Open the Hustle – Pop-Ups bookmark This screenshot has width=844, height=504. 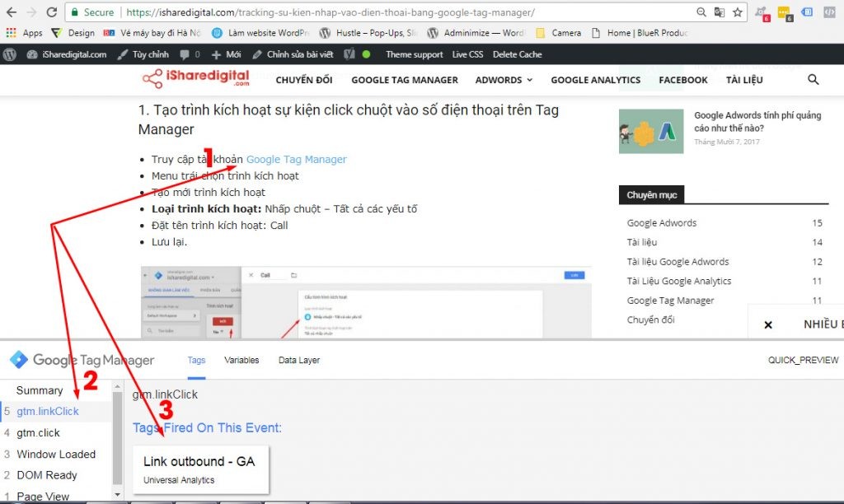click(x=368, y=33)
